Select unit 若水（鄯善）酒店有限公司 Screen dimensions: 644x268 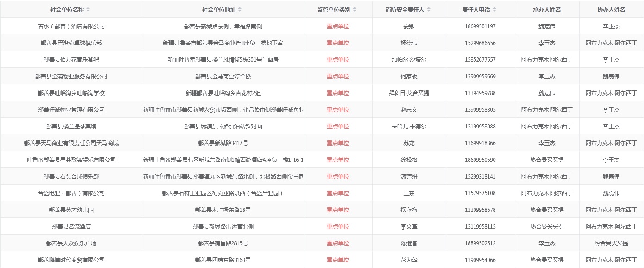point(71,26)
